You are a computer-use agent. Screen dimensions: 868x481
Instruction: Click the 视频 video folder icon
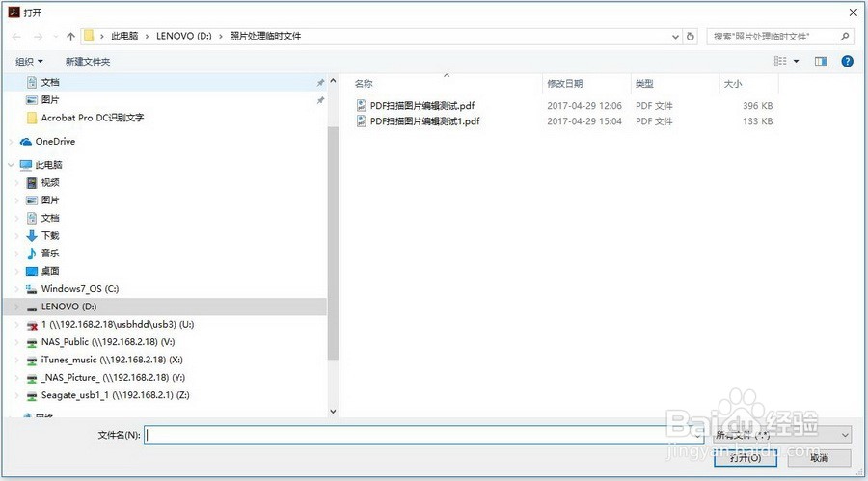(32, 182)
